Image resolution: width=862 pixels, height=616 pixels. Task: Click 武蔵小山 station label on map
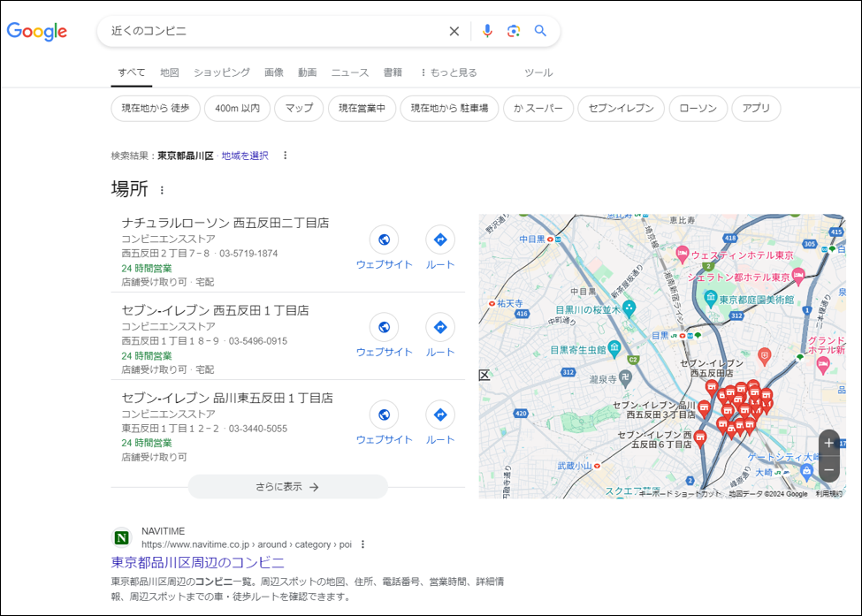pyautogui.click(x=575, y=466)
